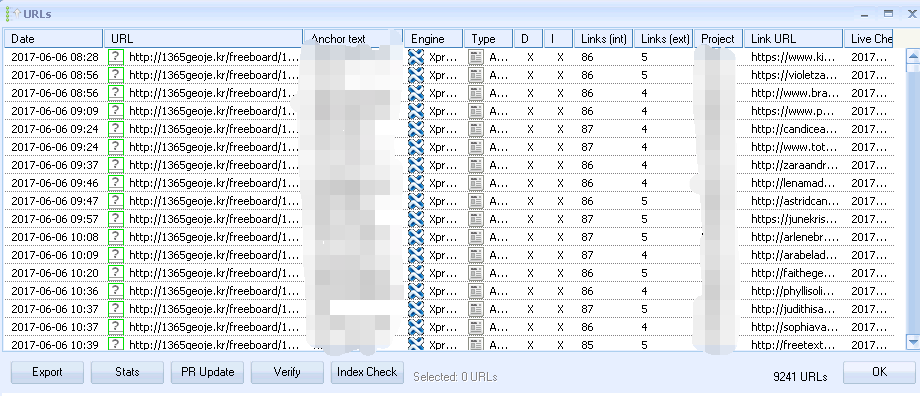Click the question-mark status icon in the 10:36 row

(116, 291)
